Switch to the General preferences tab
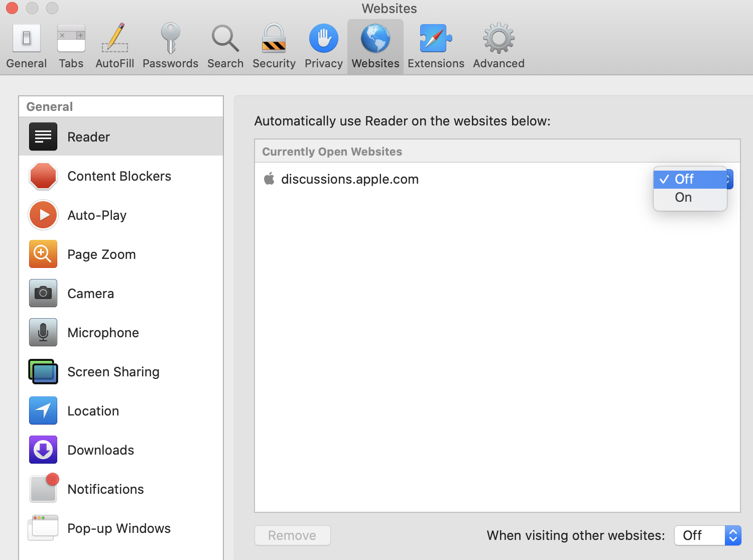Screen dimensions: 753x560 [27, 46]
